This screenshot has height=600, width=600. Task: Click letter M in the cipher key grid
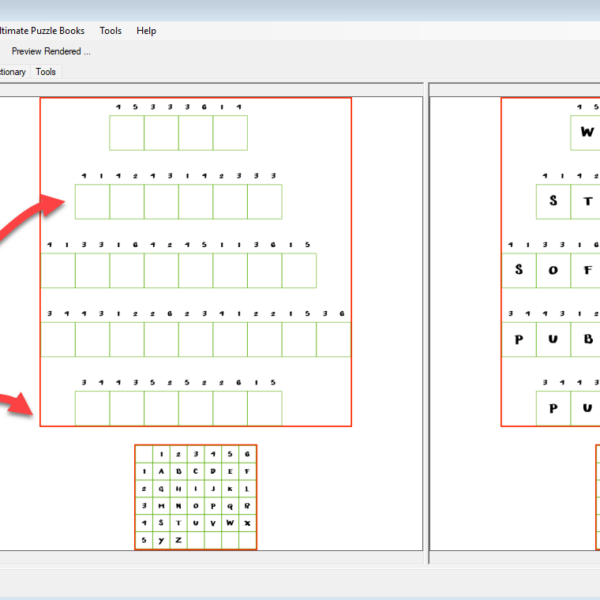(x=162, y=506)
